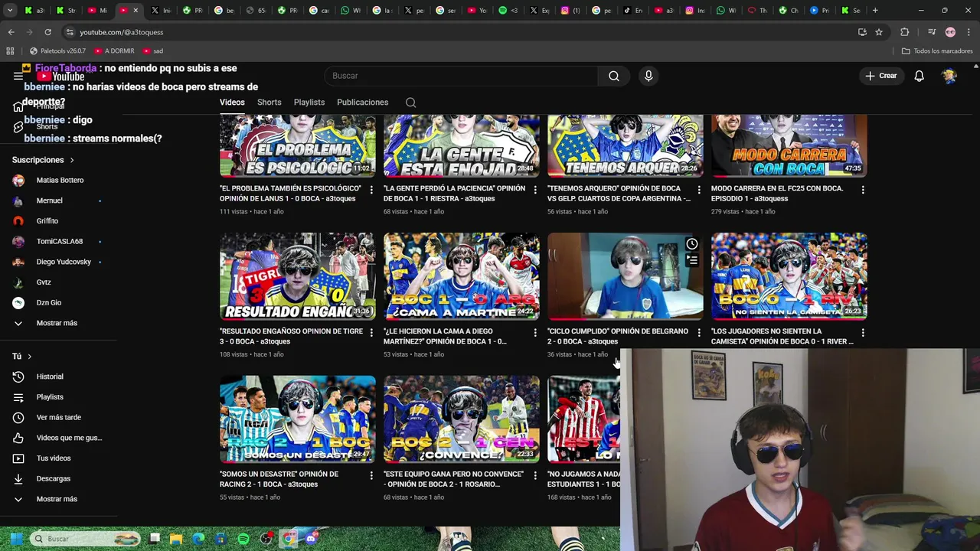The image size is (980, 551).
Task: Open the "La gente está enojada" thumbnail
Action: [462, 145]
